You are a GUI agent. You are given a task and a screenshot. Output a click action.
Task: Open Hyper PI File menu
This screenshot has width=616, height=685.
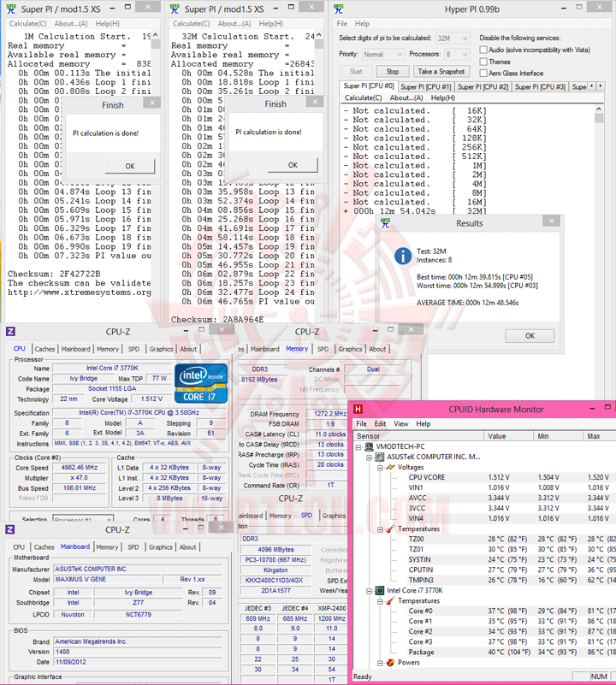(342, 24)
